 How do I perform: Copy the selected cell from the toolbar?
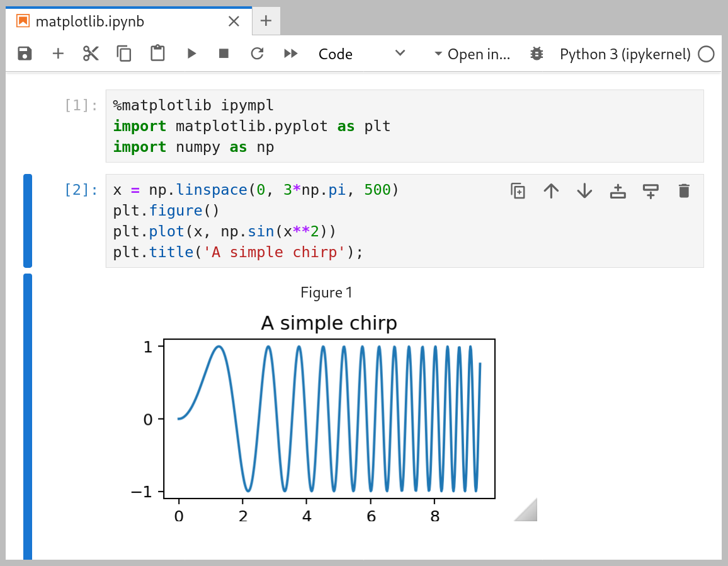(124, 54)
